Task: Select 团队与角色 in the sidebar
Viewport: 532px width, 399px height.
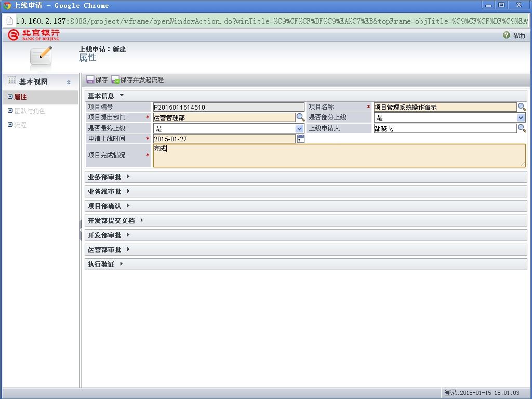Action: point(30,111)
